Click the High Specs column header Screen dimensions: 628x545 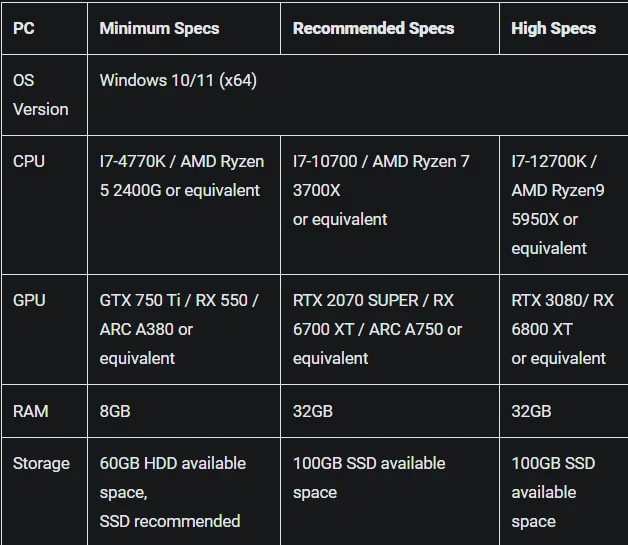click(564, 28)
